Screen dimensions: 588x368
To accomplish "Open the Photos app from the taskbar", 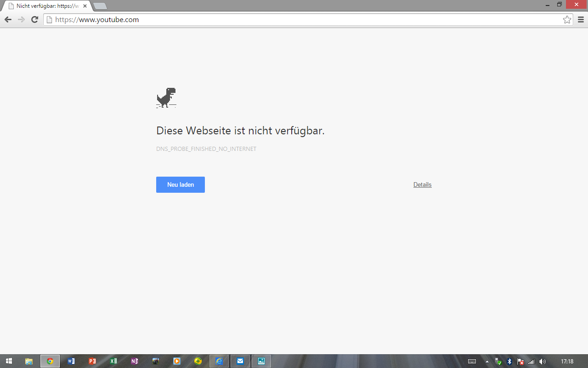I will pos(261,361).
